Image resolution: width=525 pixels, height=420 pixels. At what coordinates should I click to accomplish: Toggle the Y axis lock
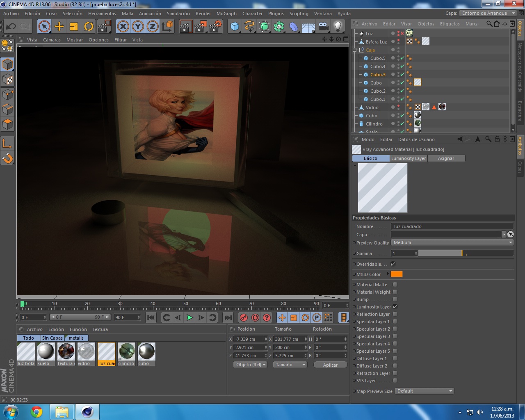pyautogui.click(x=138, y=27)
